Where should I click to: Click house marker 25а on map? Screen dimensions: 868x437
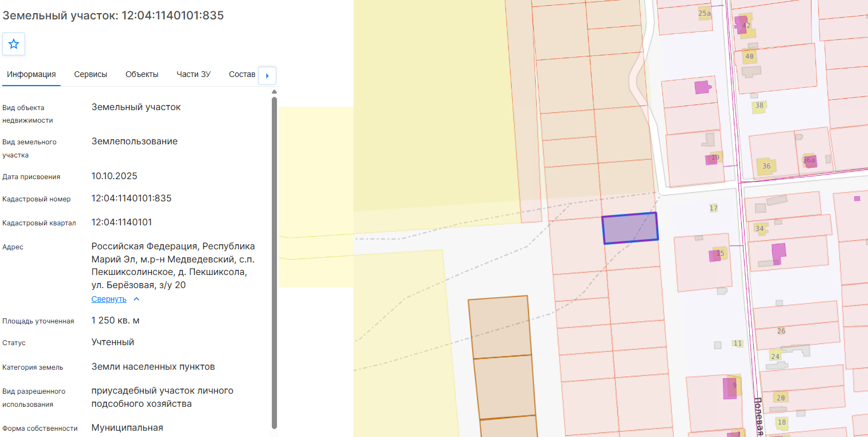click(705, 13)
